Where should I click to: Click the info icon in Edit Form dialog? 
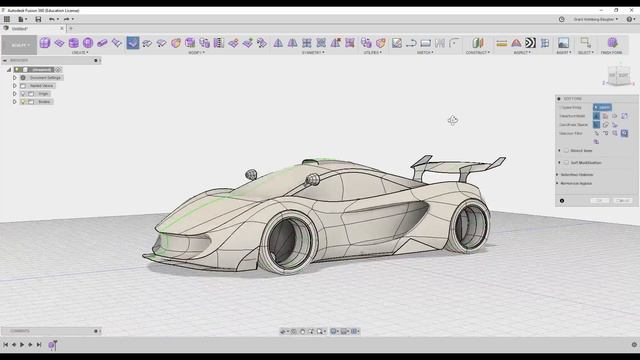[x=562, y=201]
